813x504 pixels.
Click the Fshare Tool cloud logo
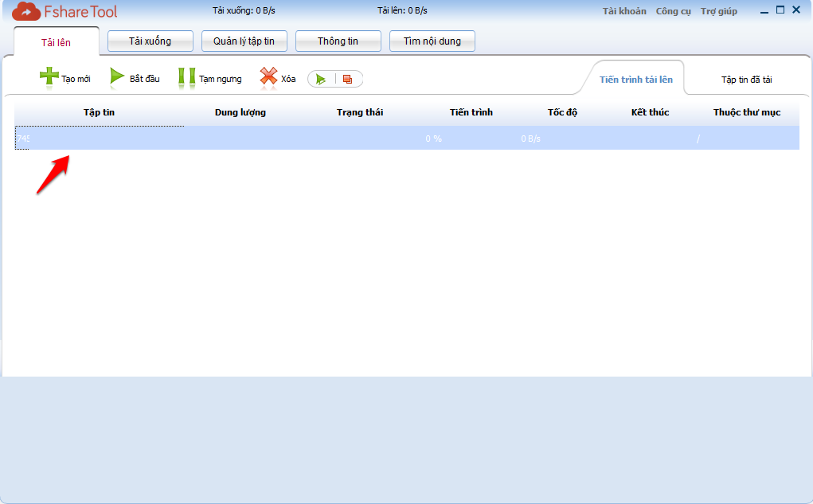(26, 12)
